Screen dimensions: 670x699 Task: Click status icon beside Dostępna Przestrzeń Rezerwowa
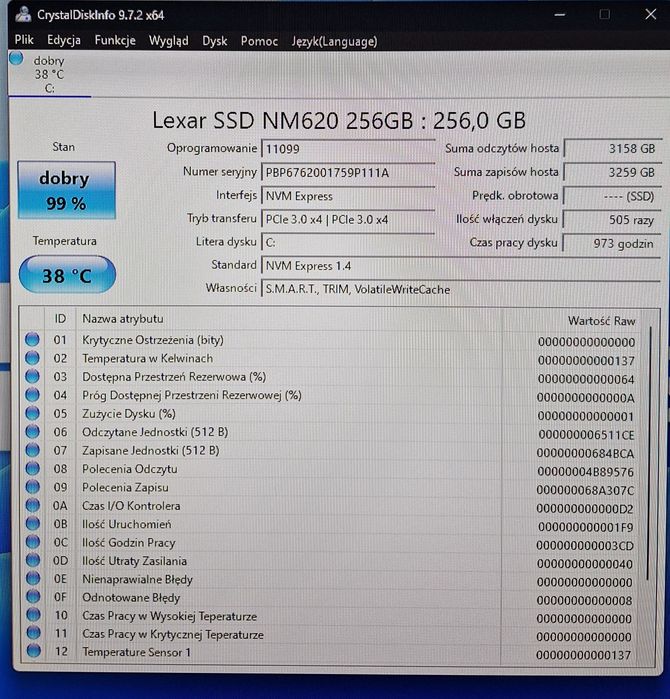point(32,377)
